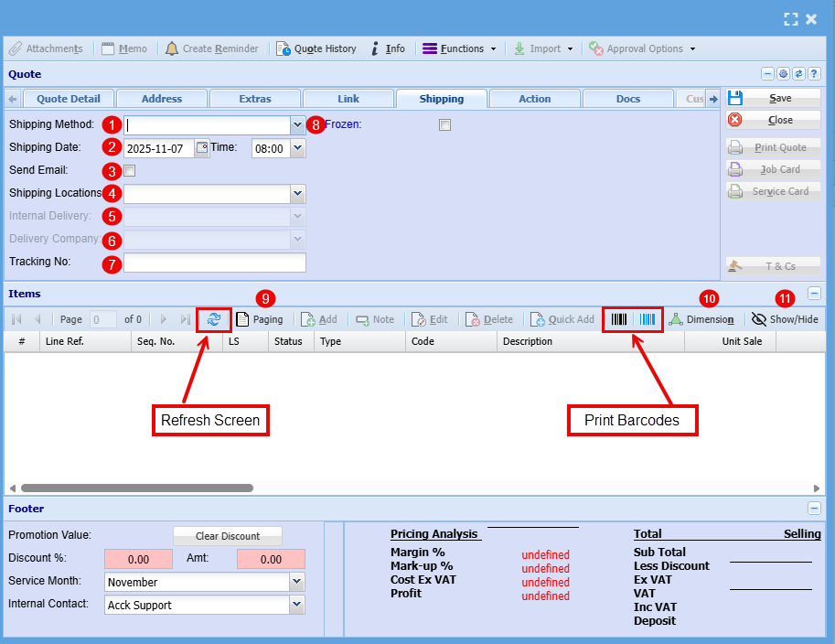
Task: Go to first page of items
Action: coord(16,319)
